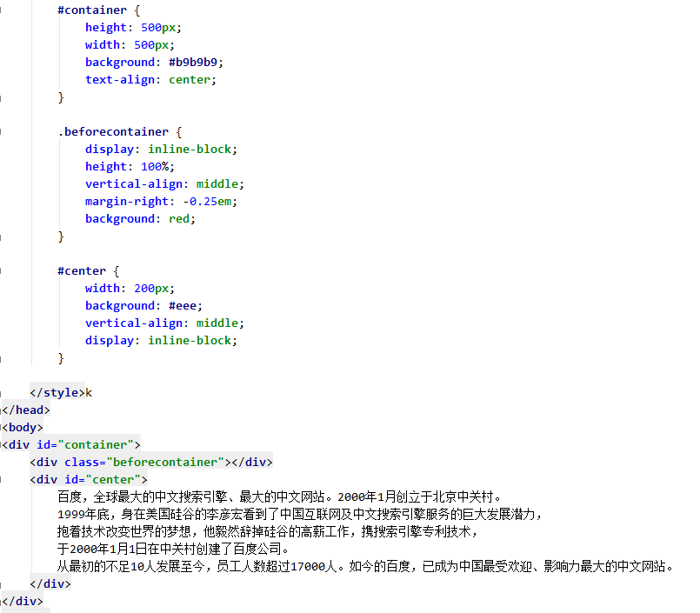Click the indented </div> closing the center div
The width and height of the screenshot is (700, 613).
point(50,584)
